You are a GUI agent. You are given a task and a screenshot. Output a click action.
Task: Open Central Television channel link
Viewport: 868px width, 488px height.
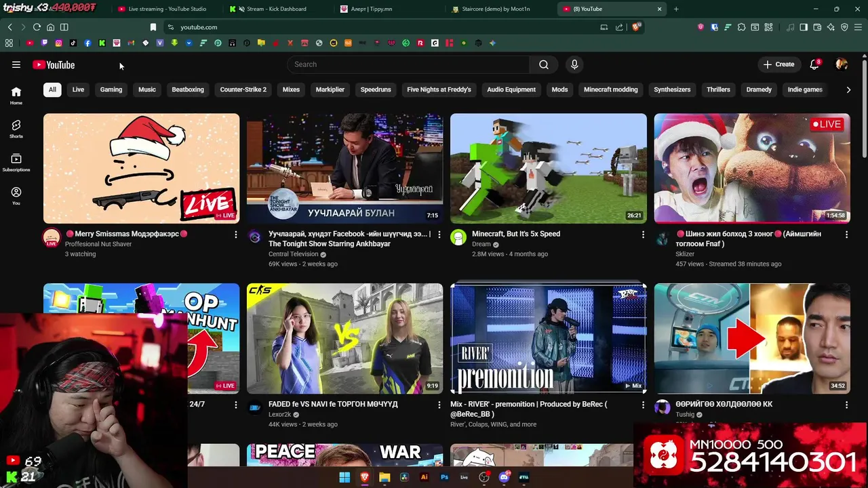coord(294,254)
